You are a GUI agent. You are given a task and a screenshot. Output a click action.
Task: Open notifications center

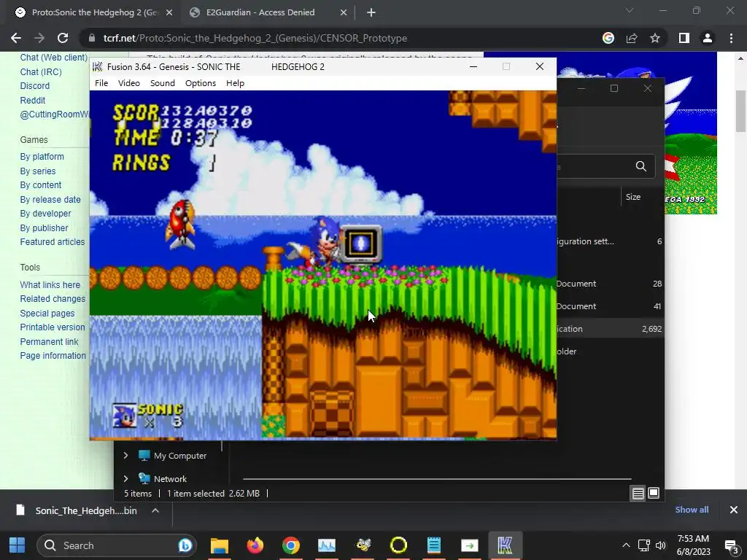731,546
